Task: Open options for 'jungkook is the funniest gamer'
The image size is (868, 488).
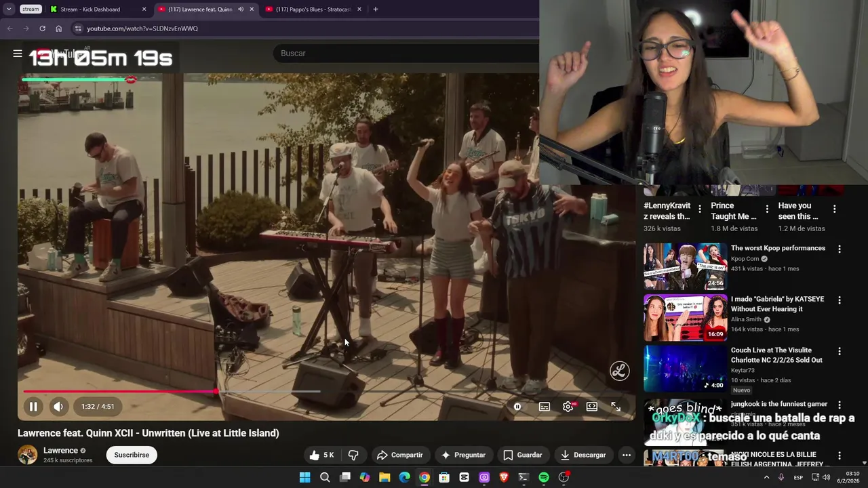Action: click(839, 405)
